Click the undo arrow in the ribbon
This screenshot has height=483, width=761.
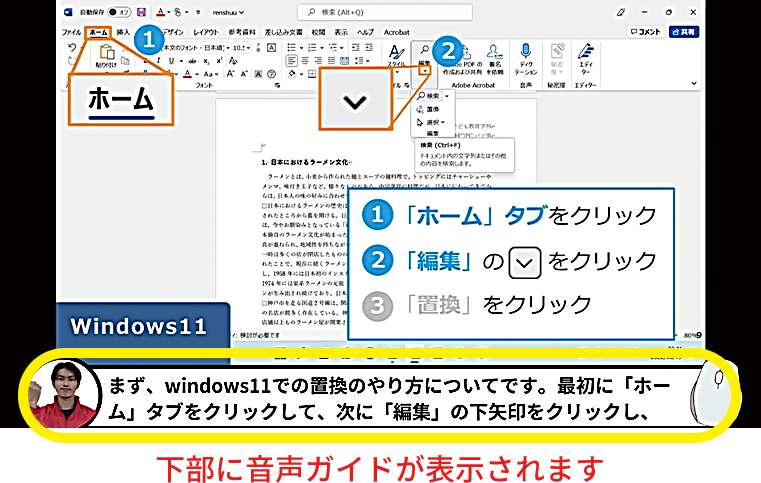(x=72, y=48)
